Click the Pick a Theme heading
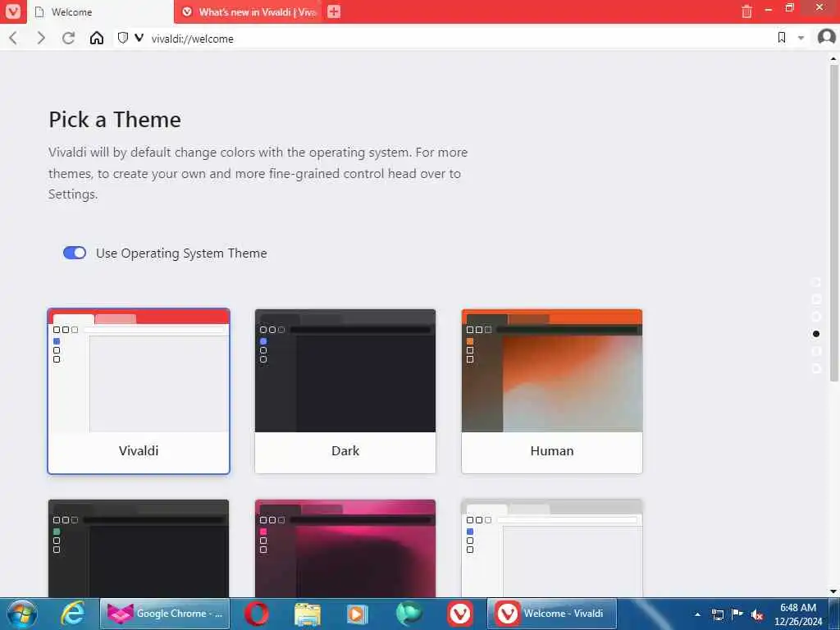The height and width of the screenshot is (630, 840). click(x=115, y=120)
